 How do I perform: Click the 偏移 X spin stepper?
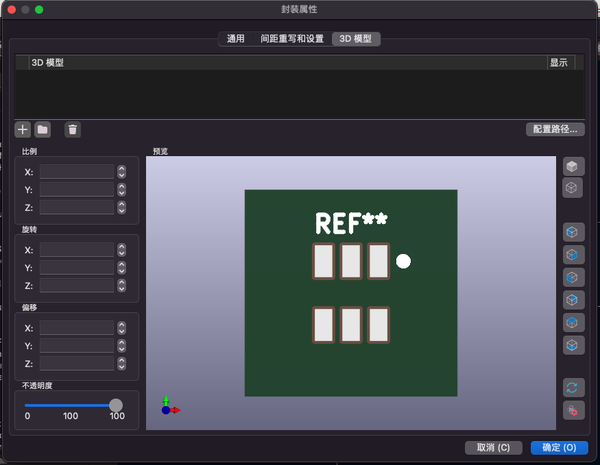click(122, 328)
